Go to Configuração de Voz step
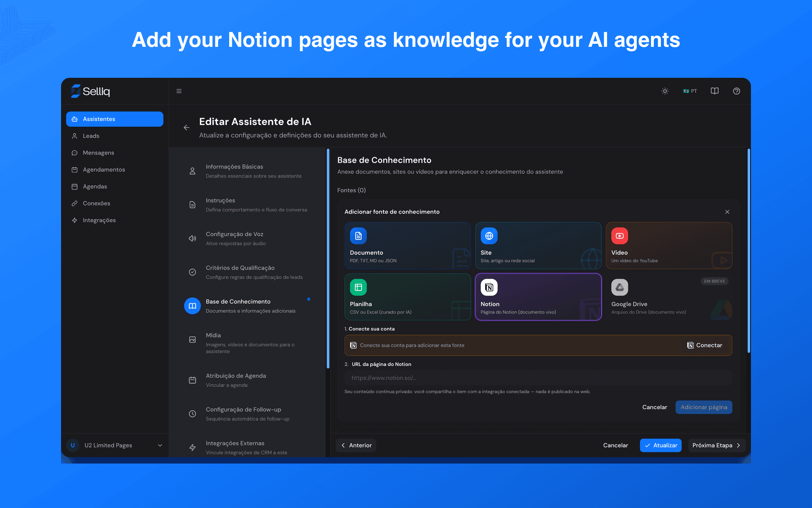 click(247, 239)
